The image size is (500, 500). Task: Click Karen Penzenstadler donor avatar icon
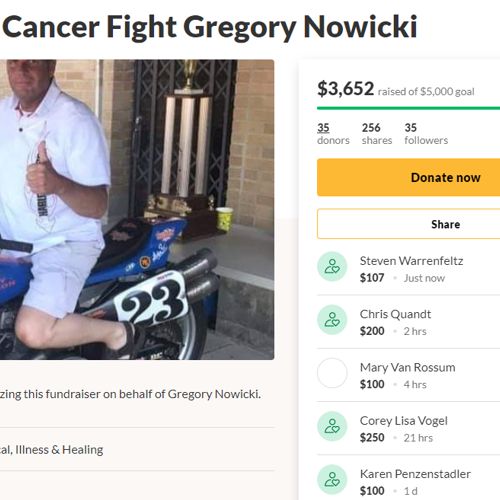click(332, 480)
